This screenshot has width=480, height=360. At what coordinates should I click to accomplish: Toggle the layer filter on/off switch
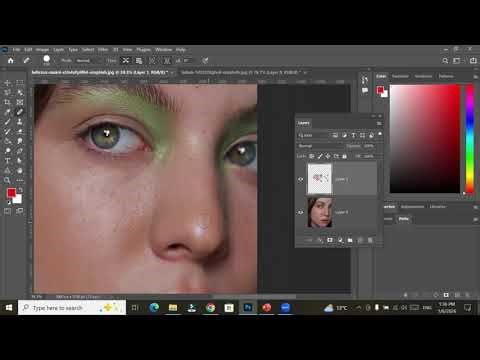point(380,134)
